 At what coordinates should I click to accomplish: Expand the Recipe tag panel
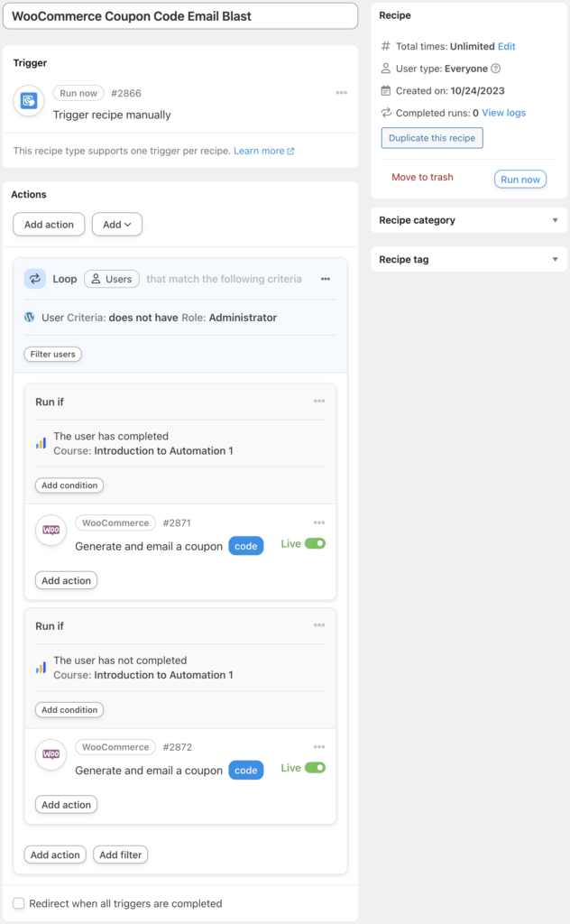556,260
